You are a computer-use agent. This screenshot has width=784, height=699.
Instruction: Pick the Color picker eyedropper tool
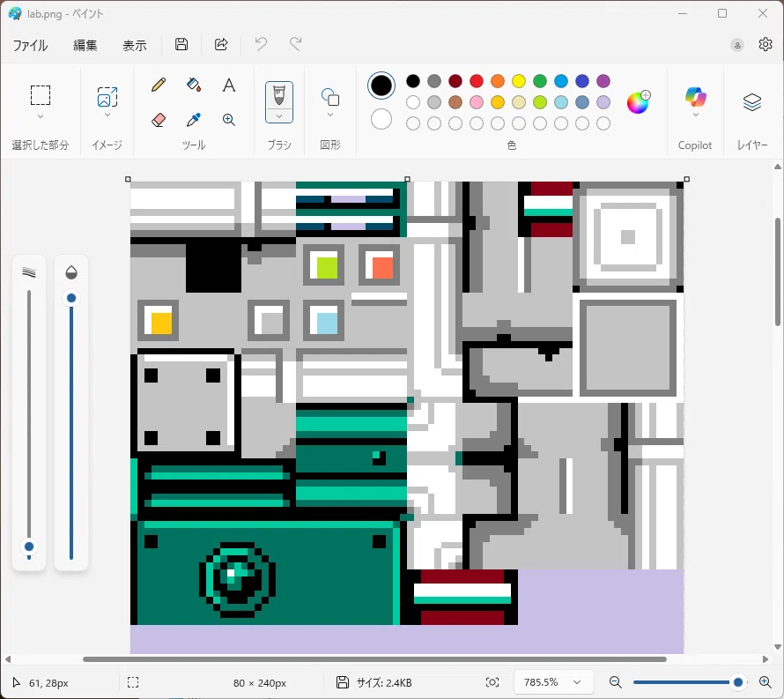pyautogui.click(x=194, y=120)
